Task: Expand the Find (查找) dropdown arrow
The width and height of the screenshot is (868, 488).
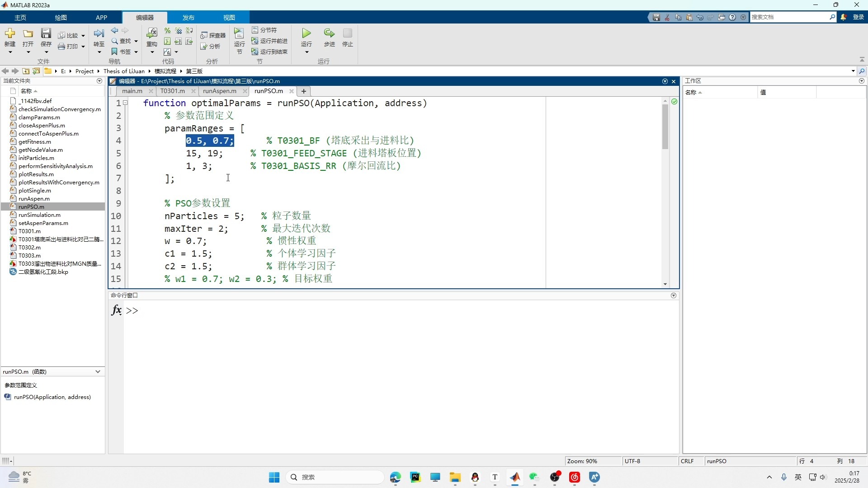Action: tap(136, 41)
